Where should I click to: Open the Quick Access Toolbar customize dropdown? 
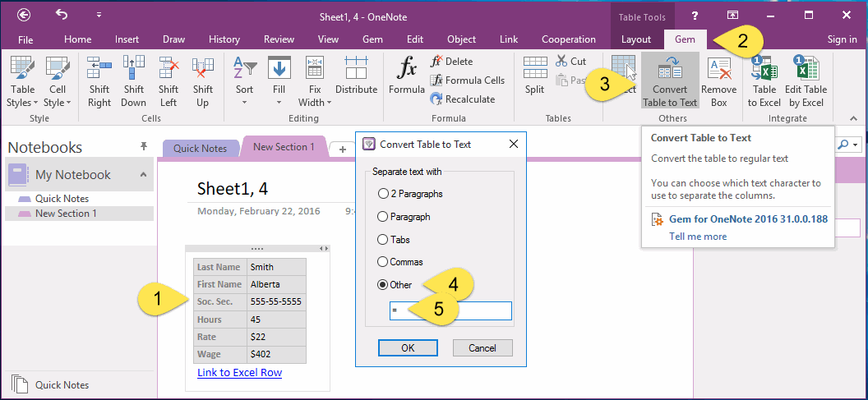tap(99, 16)
